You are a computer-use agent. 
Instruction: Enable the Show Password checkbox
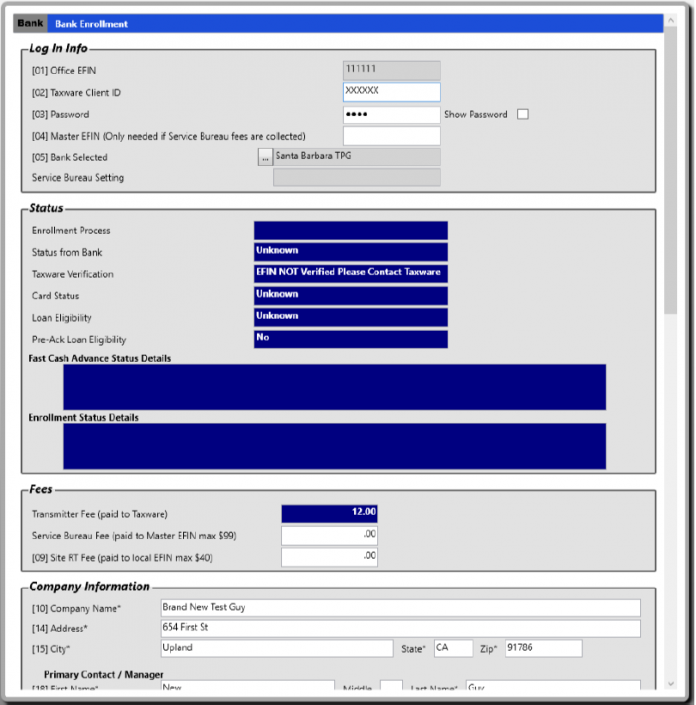tap(522, 114)
